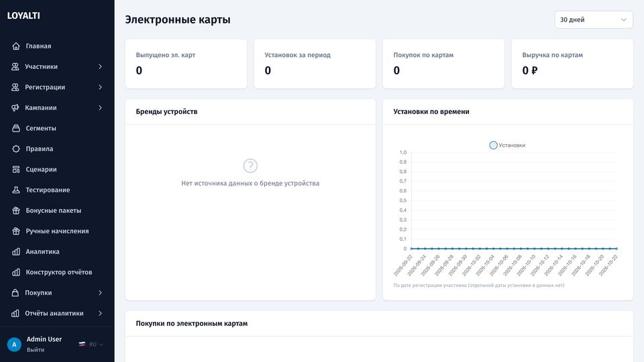644x362 pixels.
Task: Click the Правила icon
Action: 16,149
